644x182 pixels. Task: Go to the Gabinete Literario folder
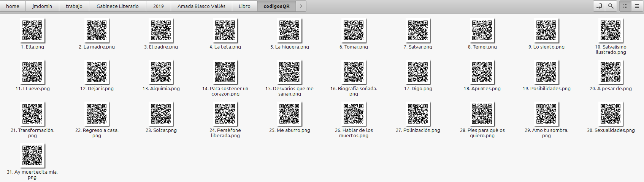coord(117,6)
